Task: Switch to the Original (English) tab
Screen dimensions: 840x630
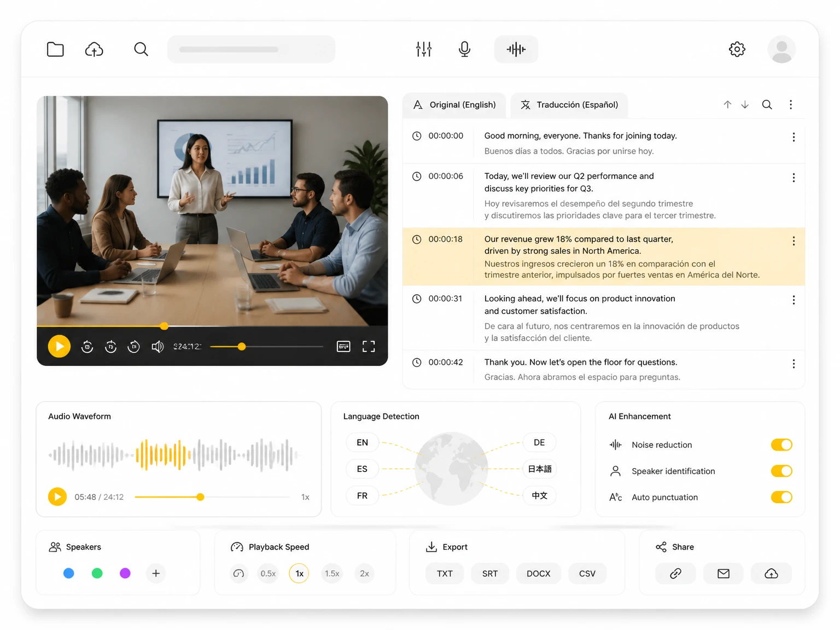Action: click(454, 105)
